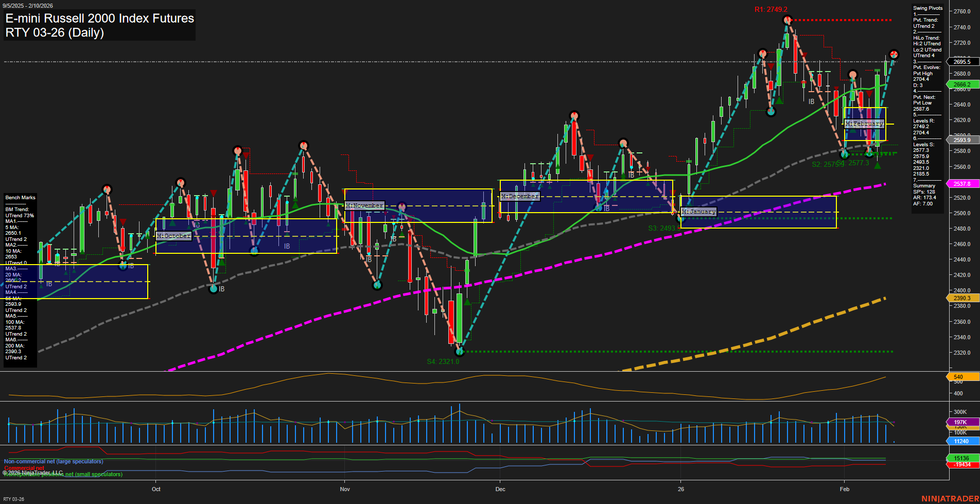Click the swing pivot orb above M:February box
This screenshot has width=980, height=504.
pos(852,75)
